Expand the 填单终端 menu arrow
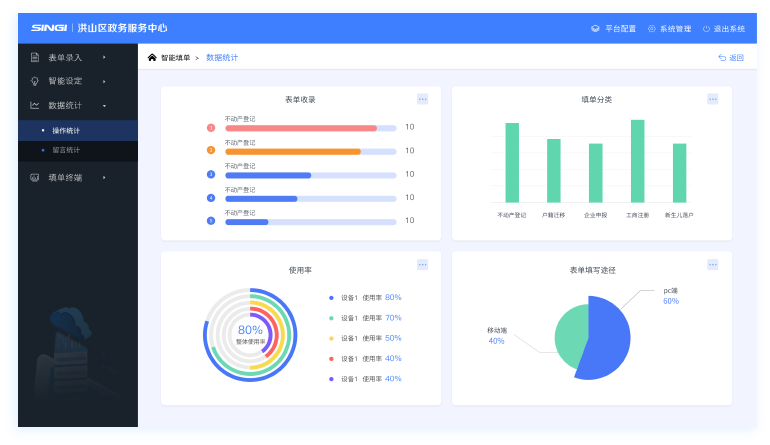This screenshot has height=445, width=770. pos(104,177)
